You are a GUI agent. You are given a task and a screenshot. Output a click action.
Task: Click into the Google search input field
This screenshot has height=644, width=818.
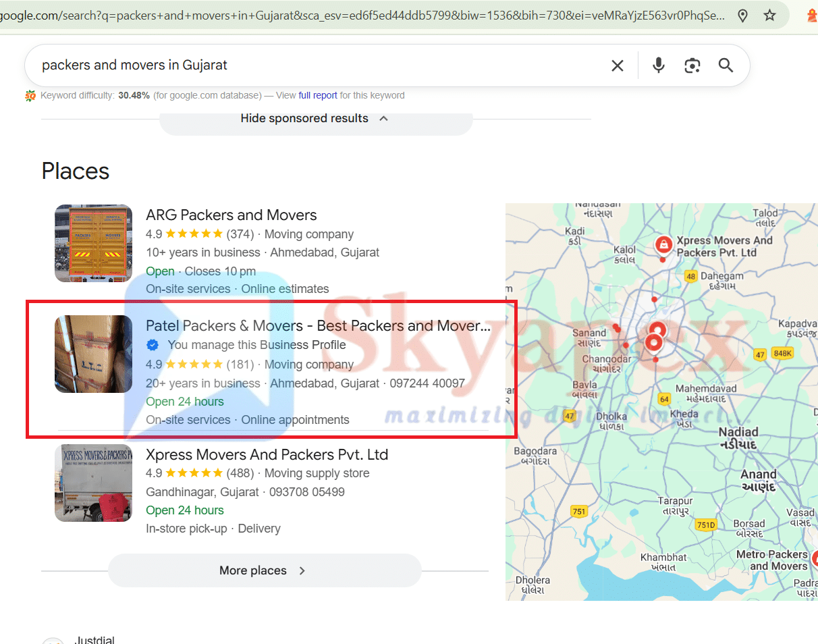pos(304,65)
